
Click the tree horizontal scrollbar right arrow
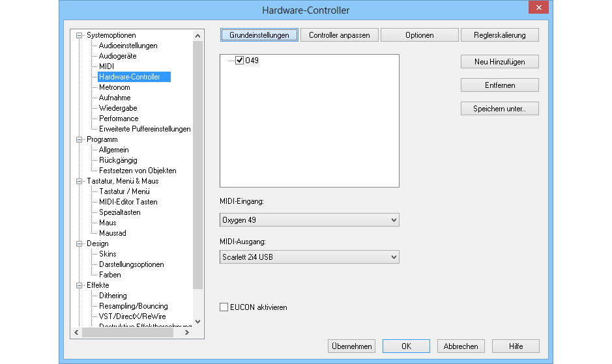[186, 332]
